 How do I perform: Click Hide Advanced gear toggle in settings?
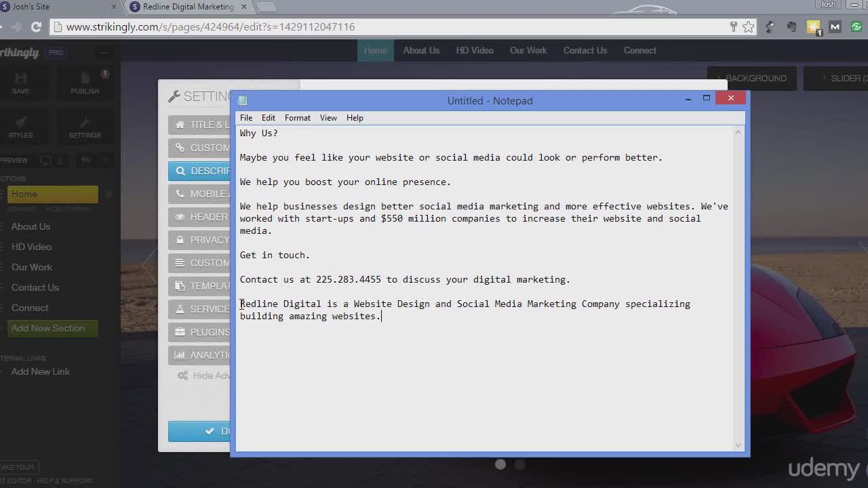[203, 376]
